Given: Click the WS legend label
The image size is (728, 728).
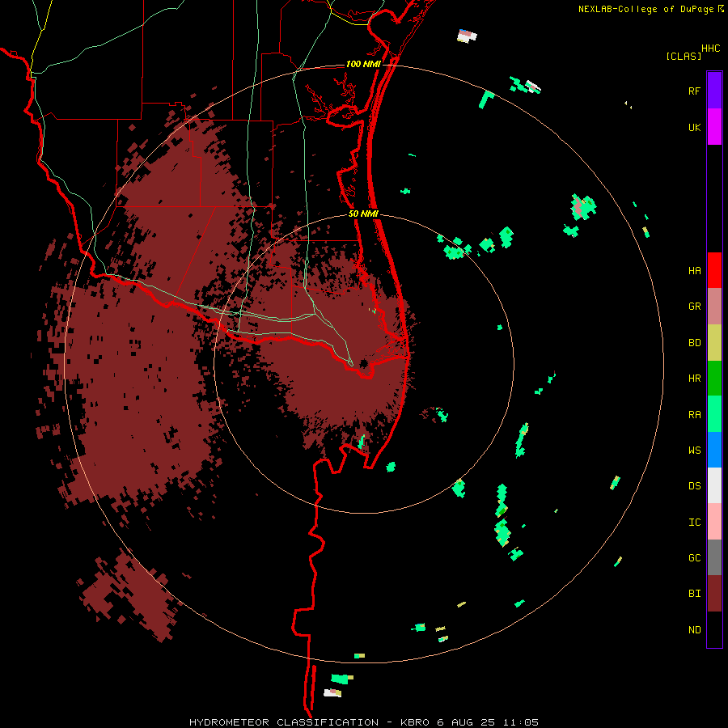Looking at the screenshot, I should (694, 451).
